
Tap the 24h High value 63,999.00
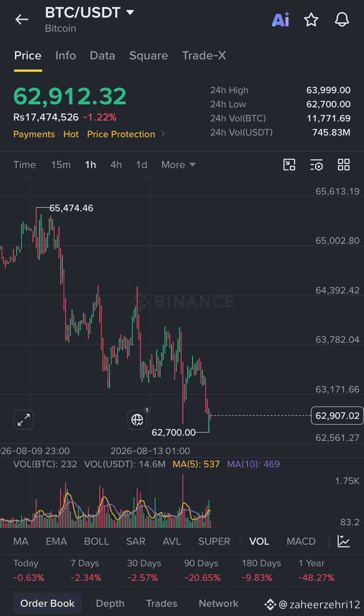[x=328, y=90]
